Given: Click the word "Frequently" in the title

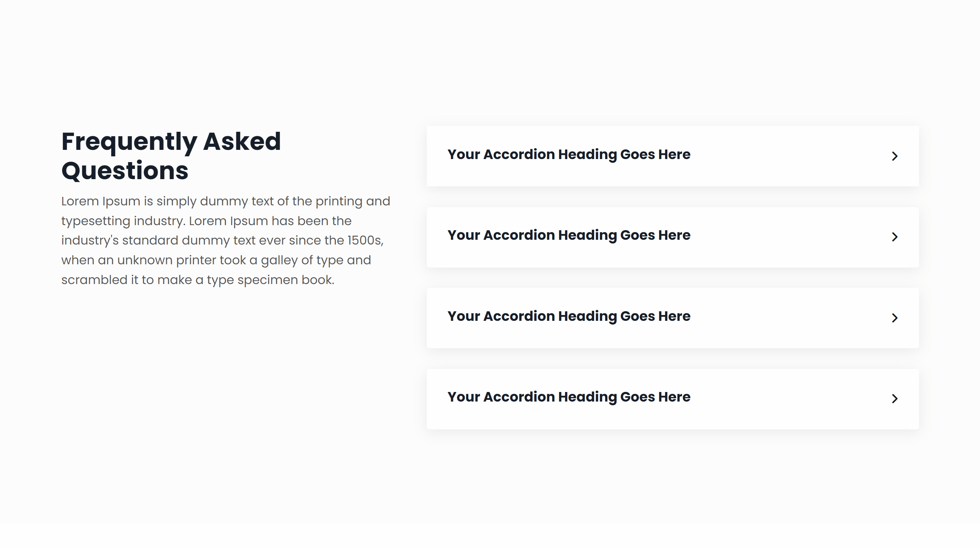Looking at the screenshot, I should click(129, 142).
